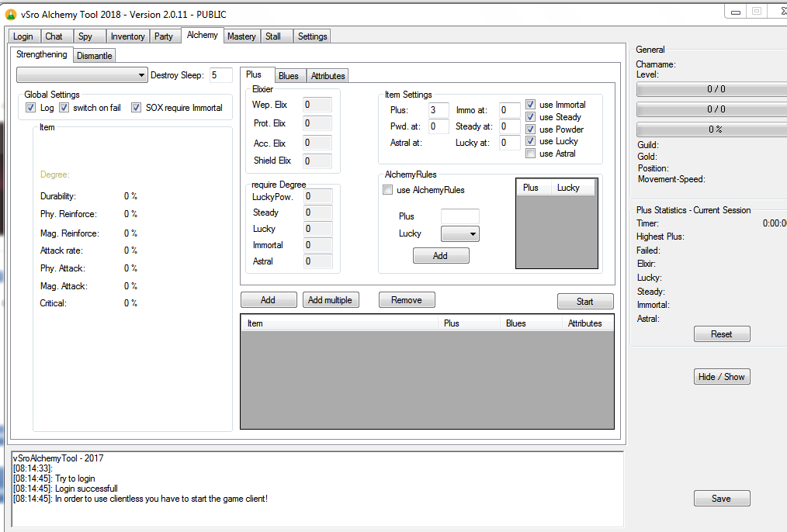
Task: Open the Settings tab
Action: pos(312,36)
